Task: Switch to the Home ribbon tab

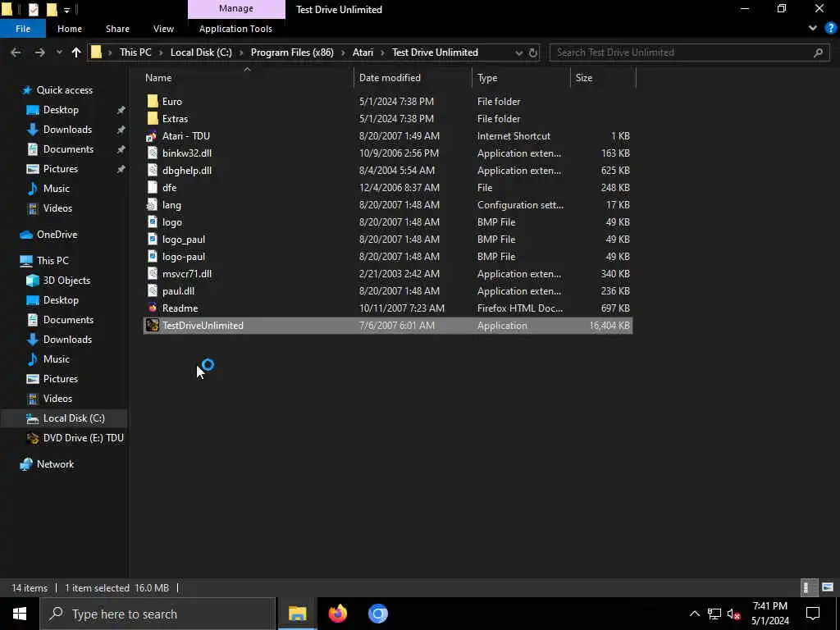Action: pos(70,29)
